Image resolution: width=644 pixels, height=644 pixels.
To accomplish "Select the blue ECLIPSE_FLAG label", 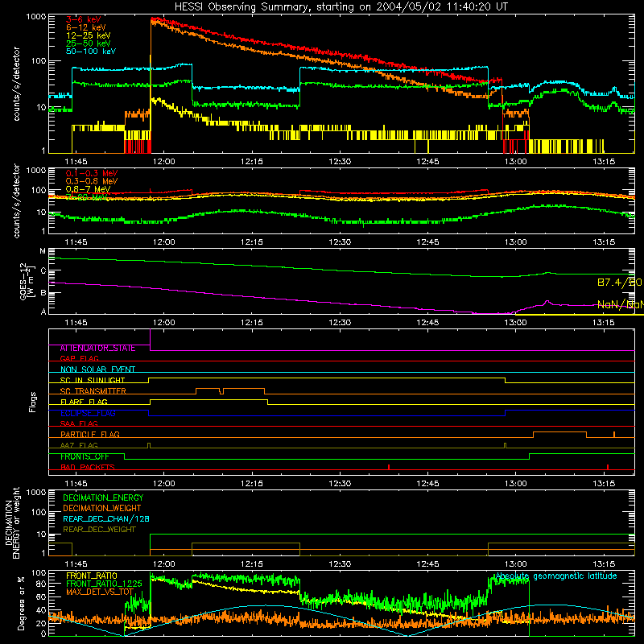I will tap(88, 413).
